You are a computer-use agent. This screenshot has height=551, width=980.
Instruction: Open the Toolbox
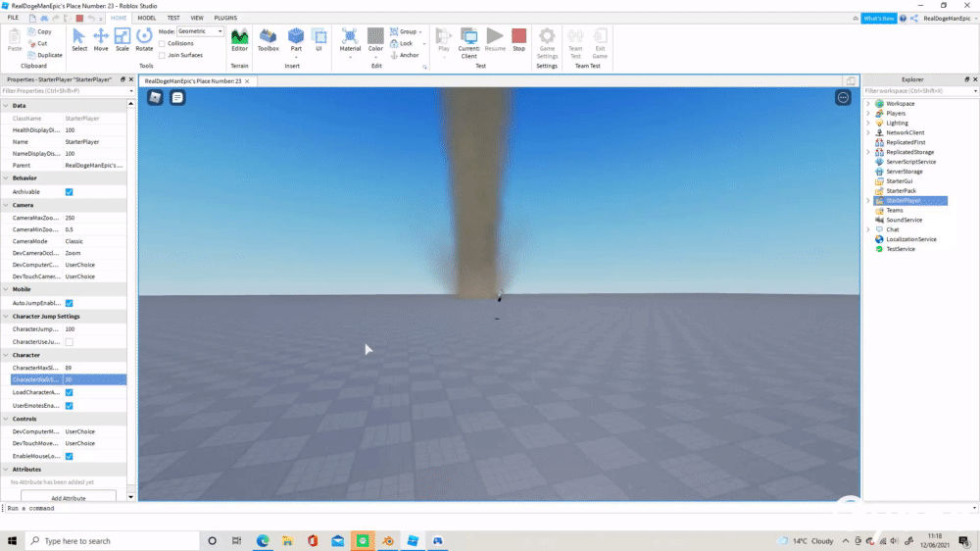[269, 40]
